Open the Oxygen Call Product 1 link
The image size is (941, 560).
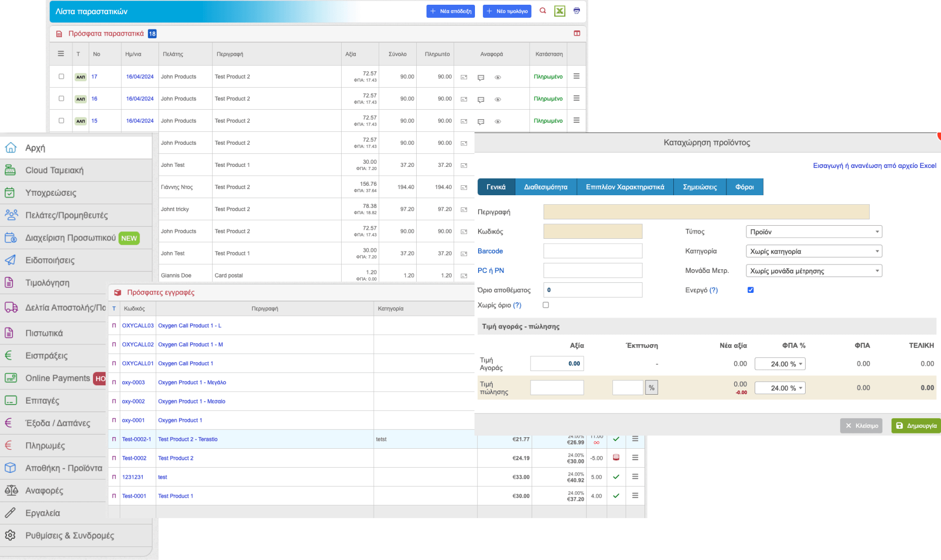pyautogui.click(x=186, y=363)
